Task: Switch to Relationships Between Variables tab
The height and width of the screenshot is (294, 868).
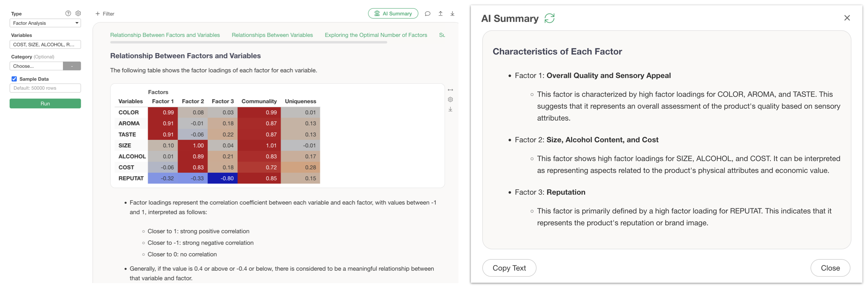Action: click(272, 35)
